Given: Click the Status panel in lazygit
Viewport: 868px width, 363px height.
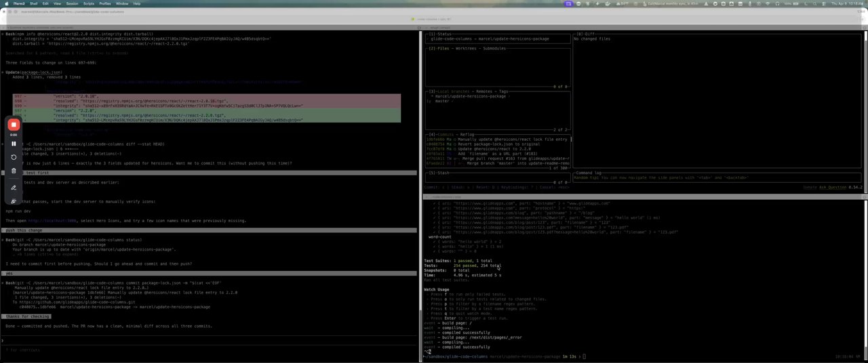Looking at the screenshot, I should tap(498, 39).
